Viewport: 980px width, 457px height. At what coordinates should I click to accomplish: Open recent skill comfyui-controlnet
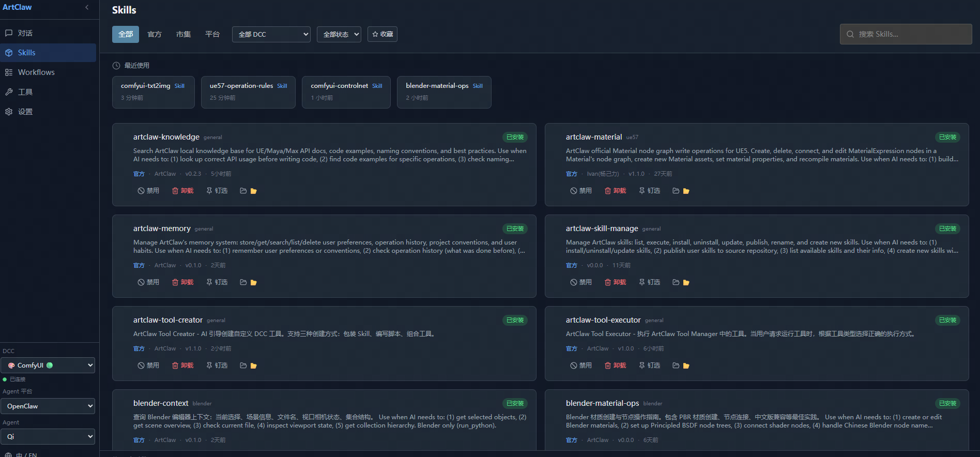point(346,92)
